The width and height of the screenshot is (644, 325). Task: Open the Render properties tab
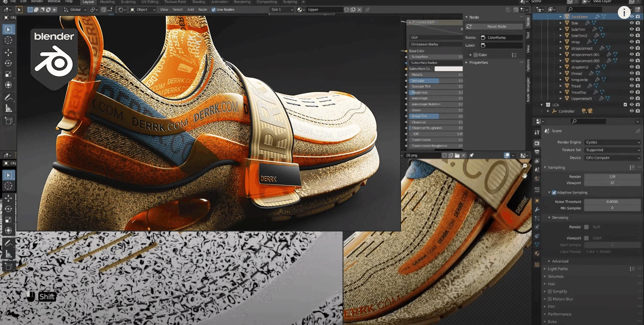537,143
